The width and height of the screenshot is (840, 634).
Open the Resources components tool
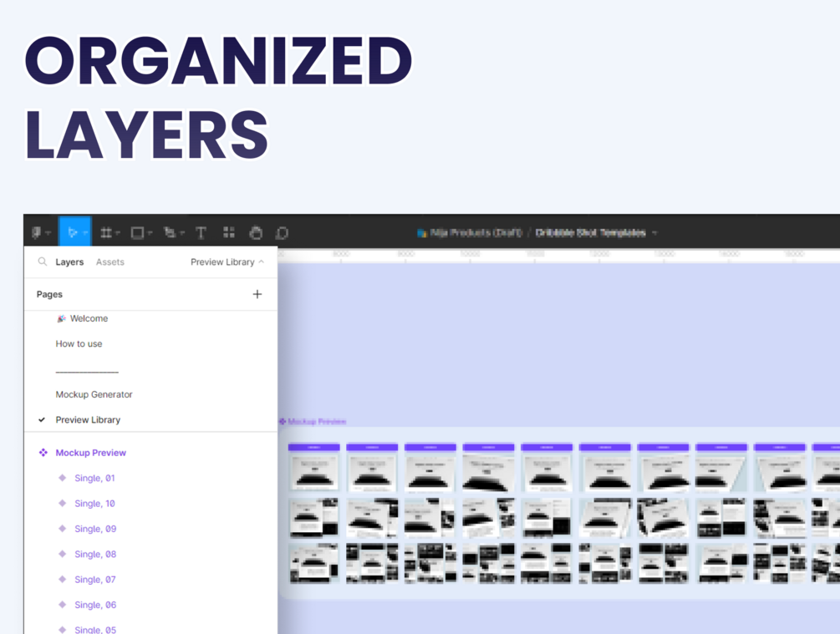point(229,232)
